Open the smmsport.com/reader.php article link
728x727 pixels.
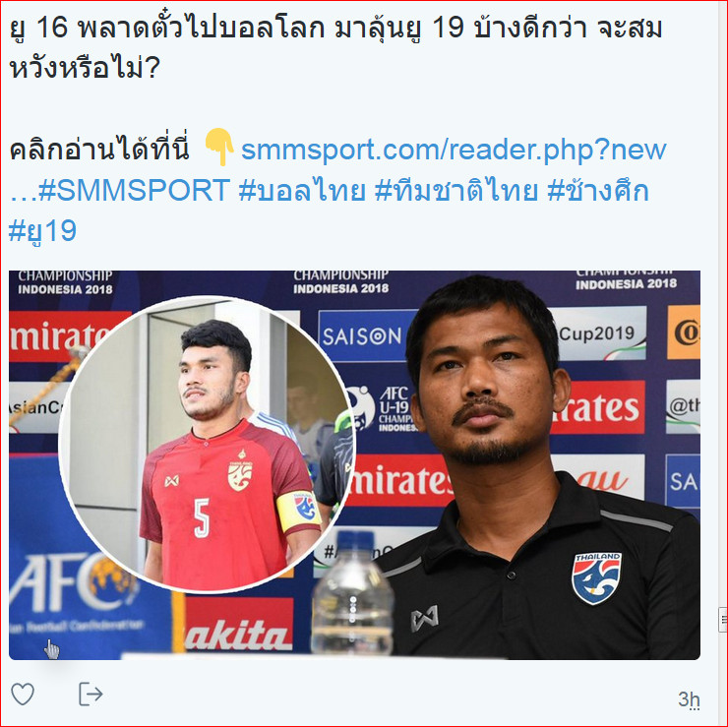(454, 150)
